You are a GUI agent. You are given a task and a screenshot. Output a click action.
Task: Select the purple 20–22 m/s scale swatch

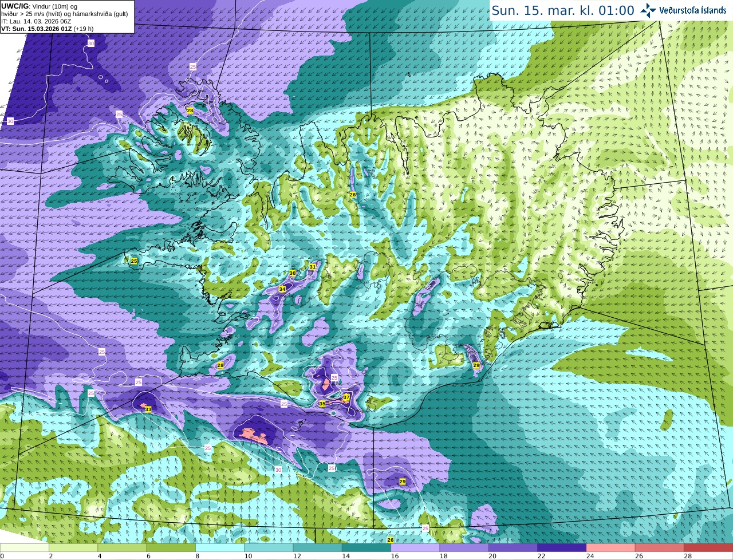513,548
